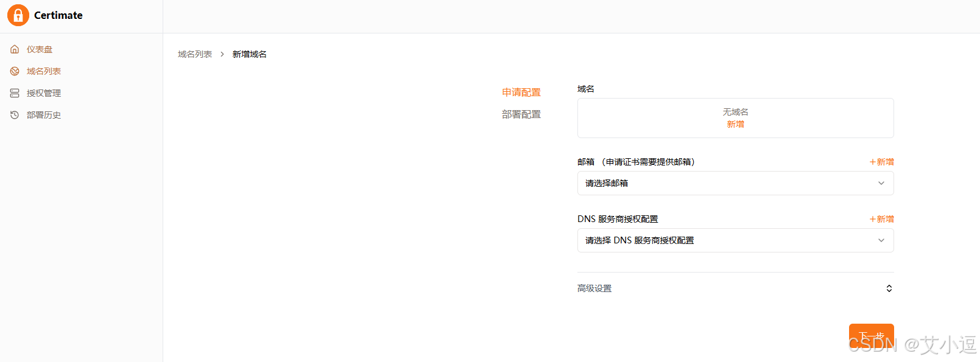Click the 无域名 placeholder text
This screenshot has width=980, height=362.
tap(736, 112)
